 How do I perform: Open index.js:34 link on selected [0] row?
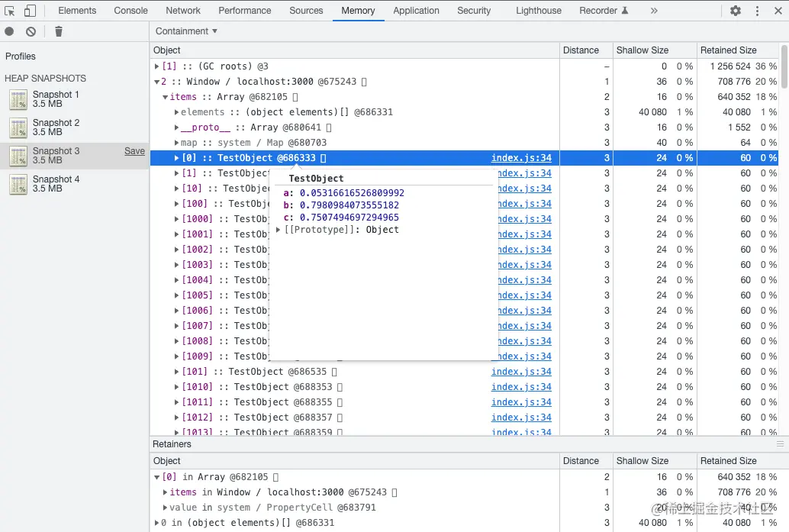click(521, 158)
